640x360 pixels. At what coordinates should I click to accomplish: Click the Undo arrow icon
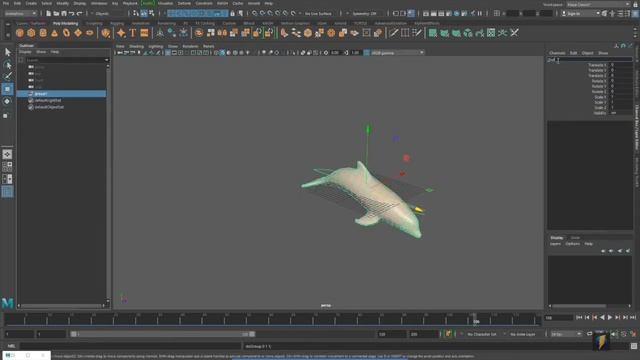coord(71,13)
